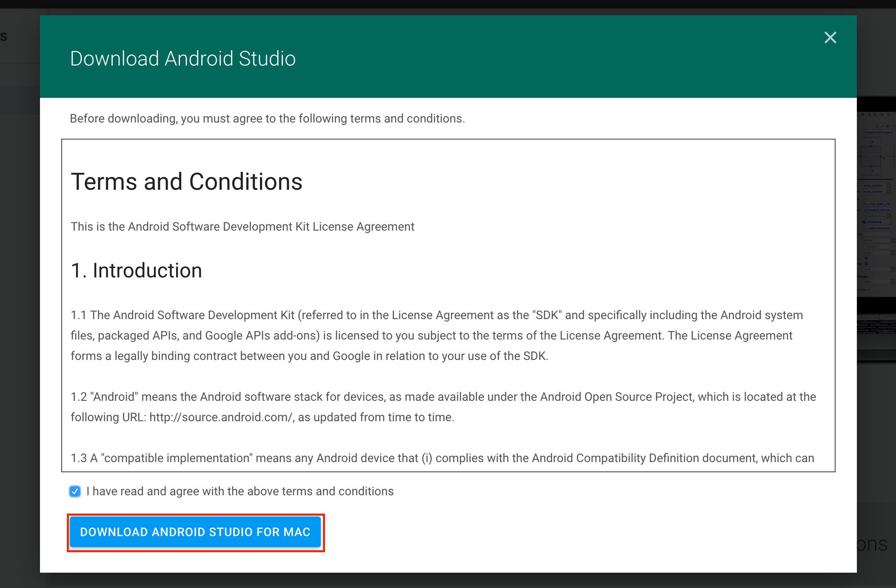Select the Stop icon in Android Studio toolbar
The image size is (896, 588).
[x=863, y=114]
